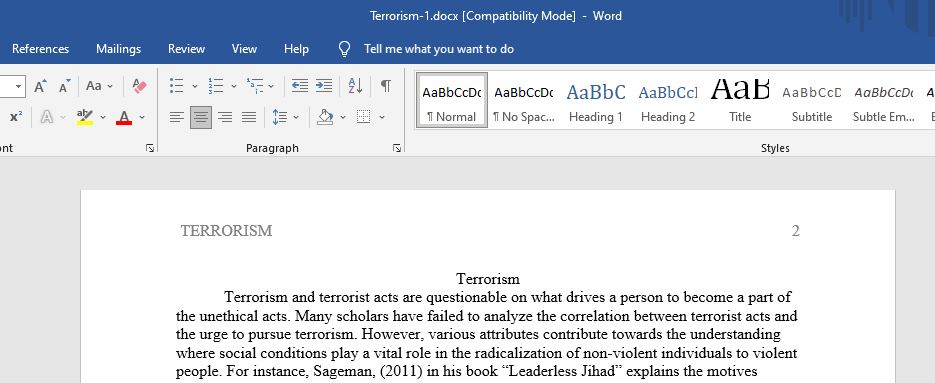Click the TERRORISM running header text
The width and height of the screenshot is (935, 383).
227,231
